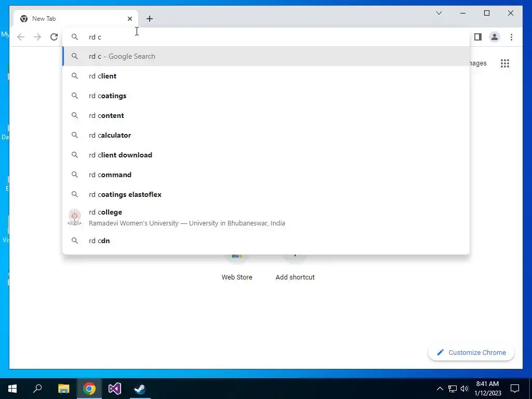Open the notification center icon

pyautogui.click(x=515, y=389)
